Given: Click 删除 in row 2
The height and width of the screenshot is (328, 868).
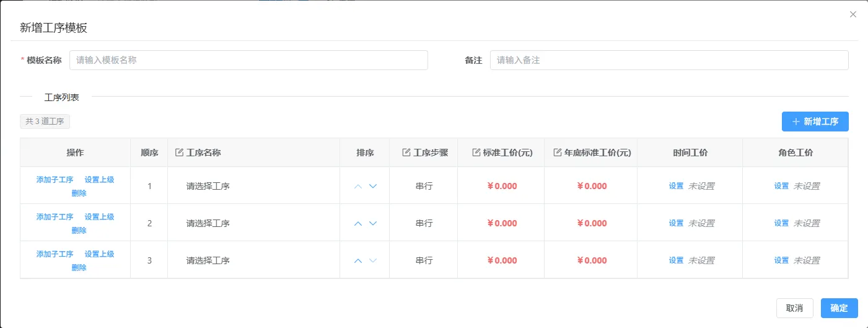Looking at the screenshot, I should click(79, 231).
